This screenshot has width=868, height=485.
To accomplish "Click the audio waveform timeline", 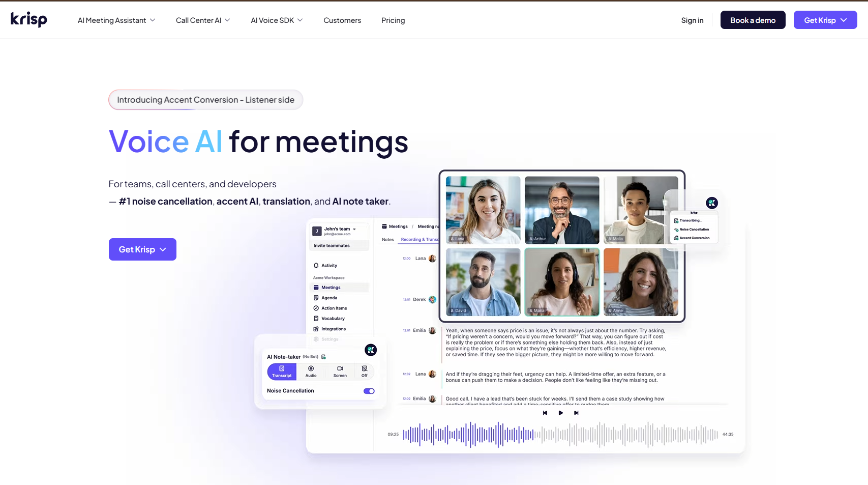I will [560, 435].
